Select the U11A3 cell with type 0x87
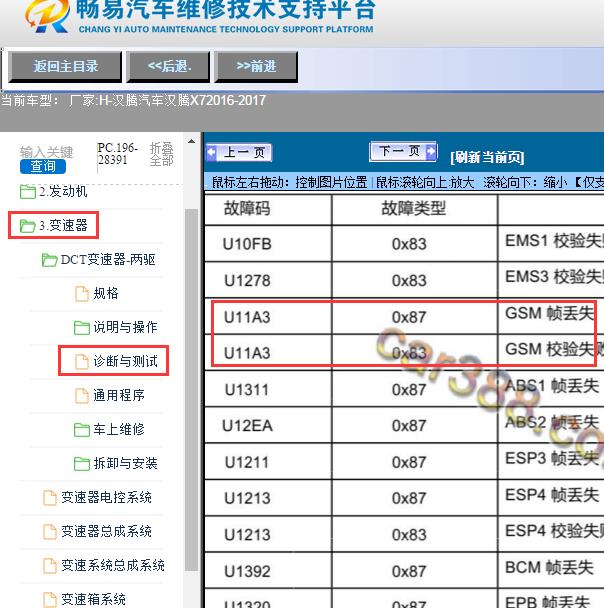604x608 pixels. click(268, 317)
